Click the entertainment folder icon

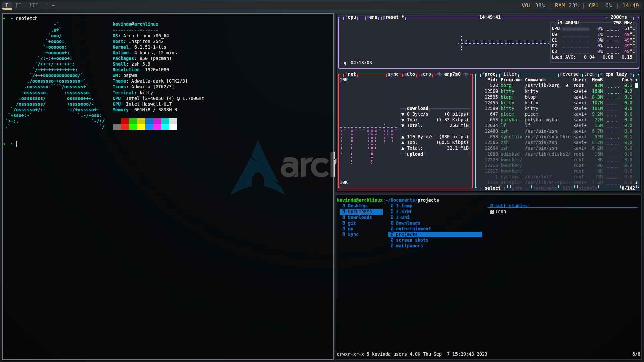(x=392, y=229)
